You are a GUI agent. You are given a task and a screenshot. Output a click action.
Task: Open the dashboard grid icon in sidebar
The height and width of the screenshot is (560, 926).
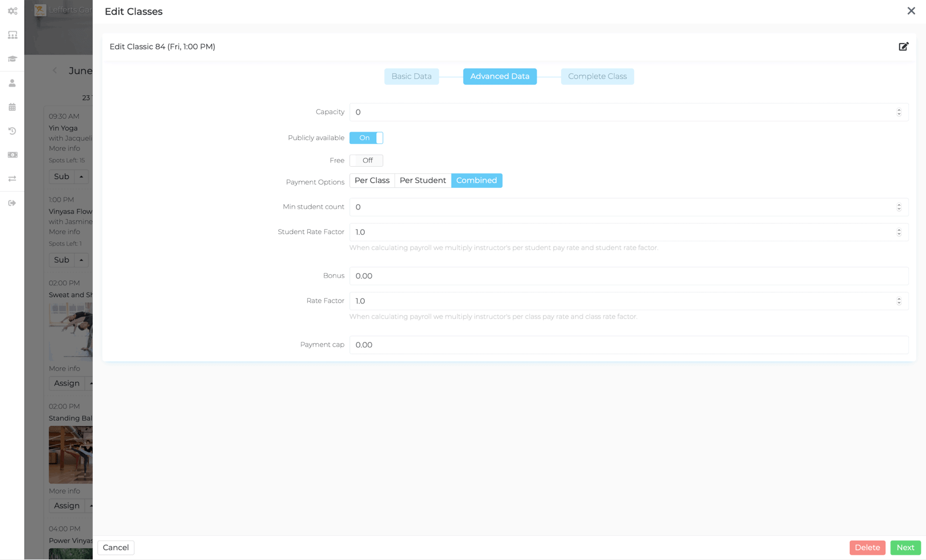tap(12, 35)
